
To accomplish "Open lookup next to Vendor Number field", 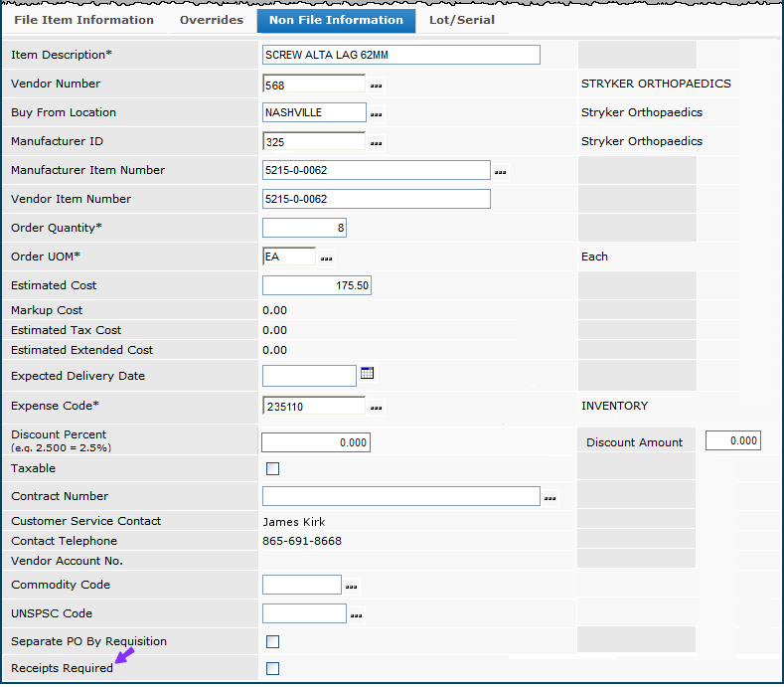I will click(377, 86).
